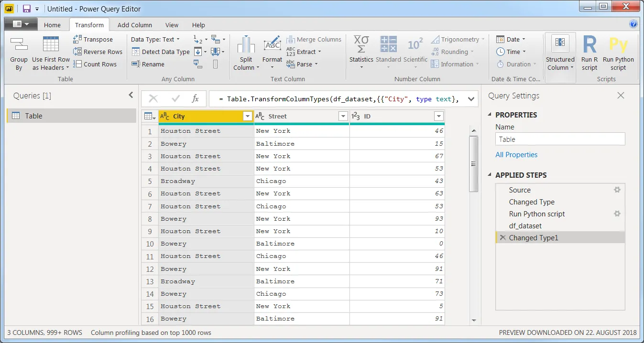Click the Replace Values icon
This screenshot has width=644, height=343.
point(198,39)
